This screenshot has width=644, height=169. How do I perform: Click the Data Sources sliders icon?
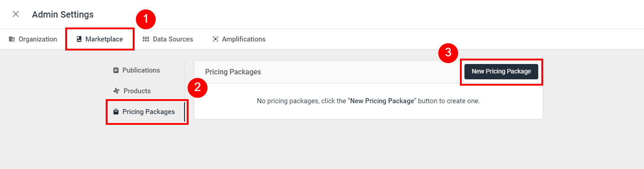click(146, 39)
